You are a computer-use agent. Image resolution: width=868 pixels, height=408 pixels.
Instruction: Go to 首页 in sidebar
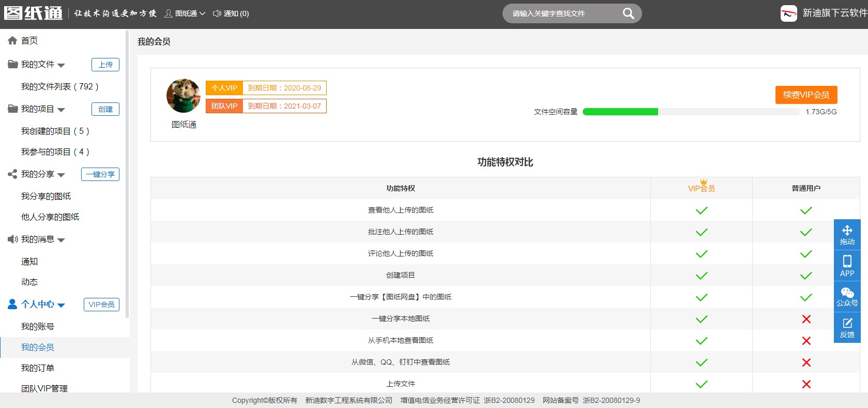point(29,40)
